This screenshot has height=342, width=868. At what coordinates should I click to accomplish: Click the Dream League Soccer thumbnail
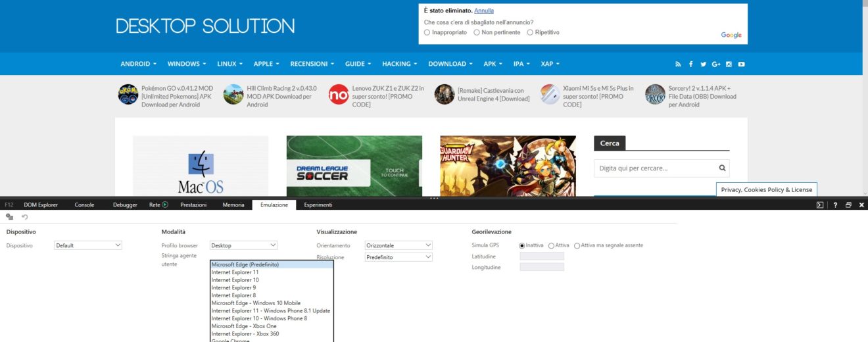[x=354, y=166]
